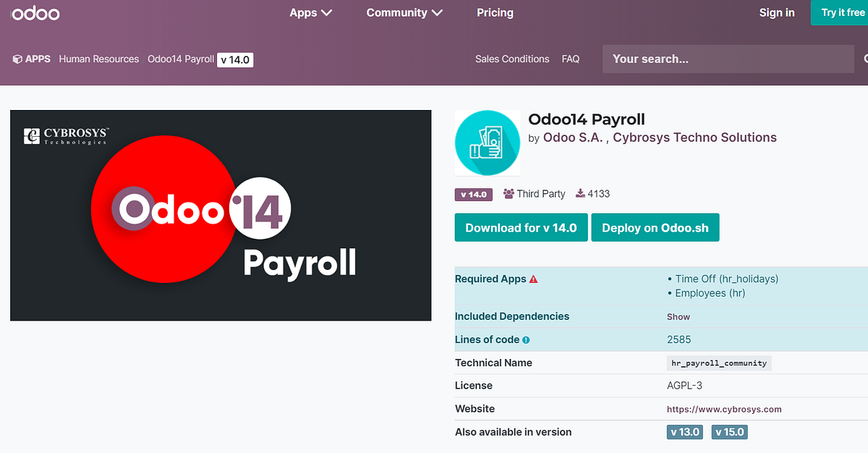The image size is (868, 453).
Task: Open the Time Off (hr_holidays) required app
Action: pyautogui.click(x=727, y=278)
